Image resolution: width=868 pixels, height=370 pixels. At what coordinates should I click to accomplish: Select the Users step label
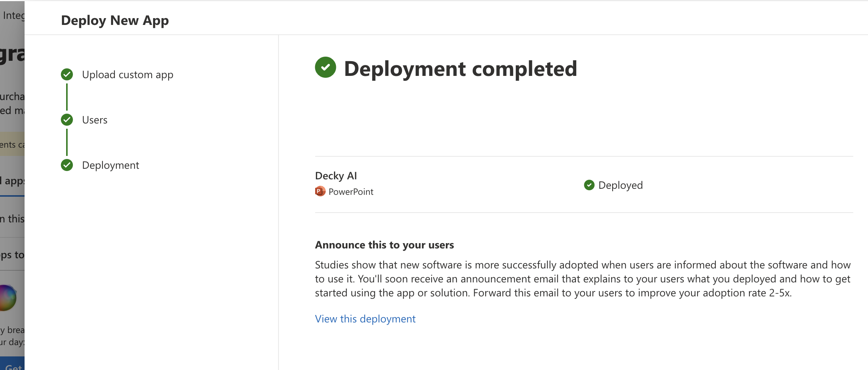coord(95,120)
